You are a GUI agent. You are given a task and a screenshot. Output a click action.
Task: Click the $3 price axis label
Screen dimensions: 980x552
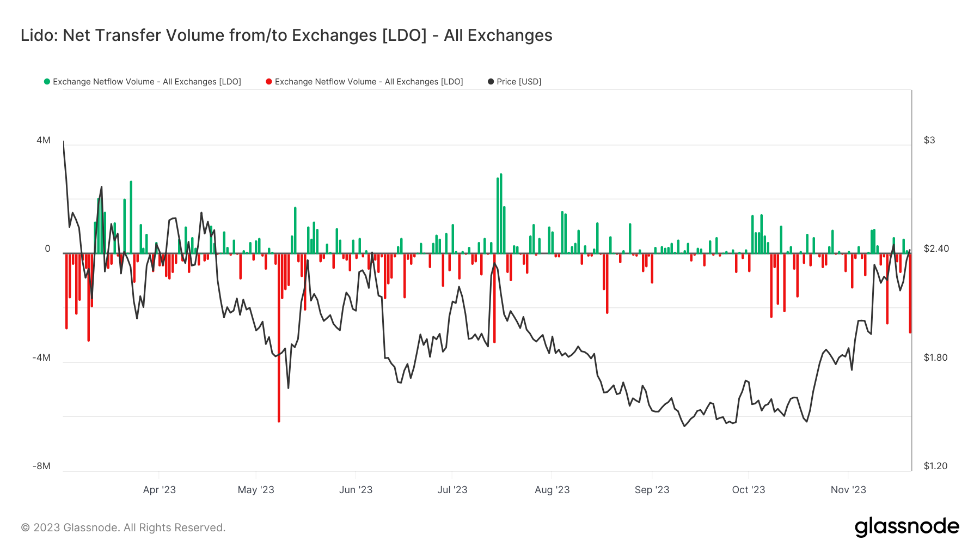pos(929,140)
